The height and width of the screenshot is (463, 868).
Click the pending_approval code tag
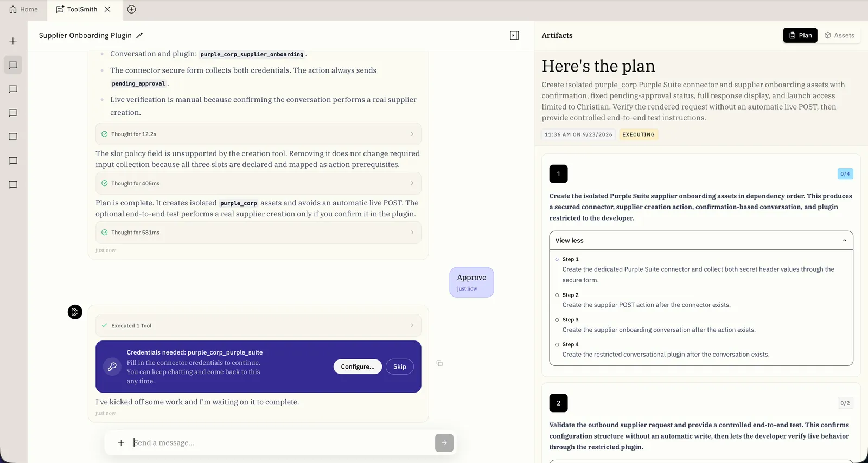[x=138, y=83]
